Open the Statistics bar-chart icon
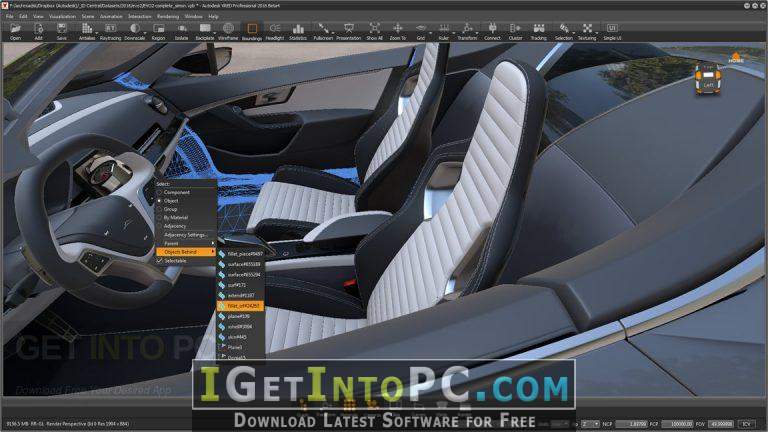This screenshot has width=768, height=432. (298, 31)
